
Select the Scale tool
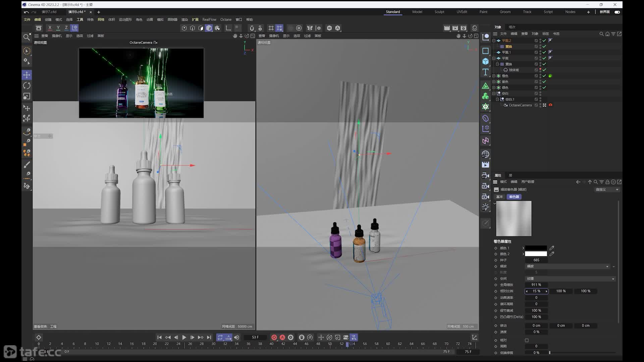pyautogui.click(x=27, y=96)
